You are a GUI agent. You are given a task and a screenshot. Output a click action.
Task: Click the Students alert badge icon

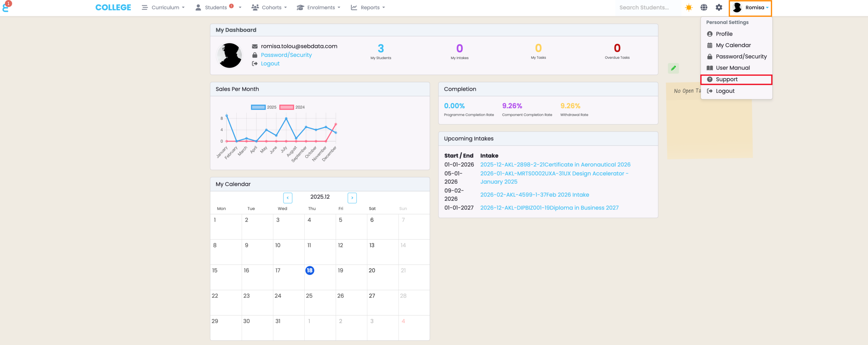click(231, 6)
